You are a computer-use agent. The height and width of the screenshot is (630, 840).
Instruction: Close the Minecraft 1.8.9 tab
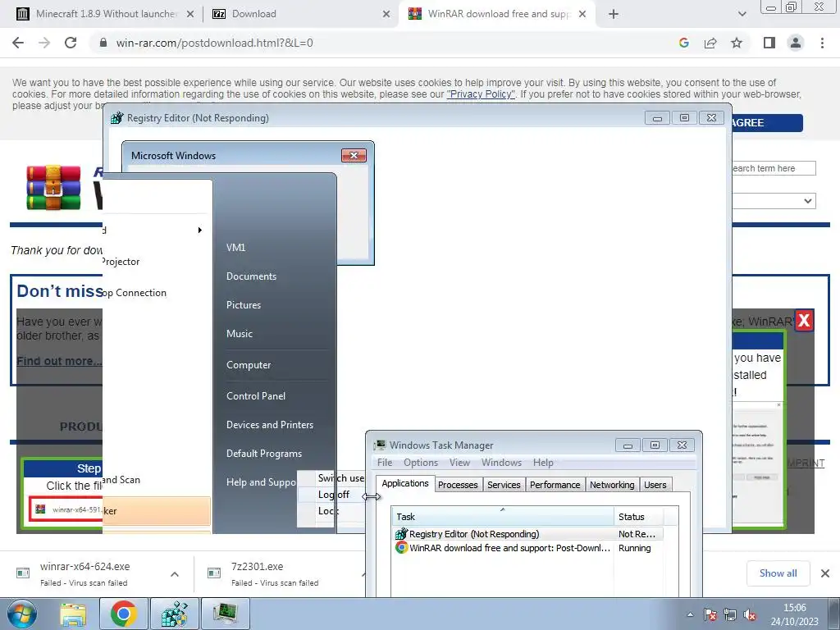pos(190,14)
